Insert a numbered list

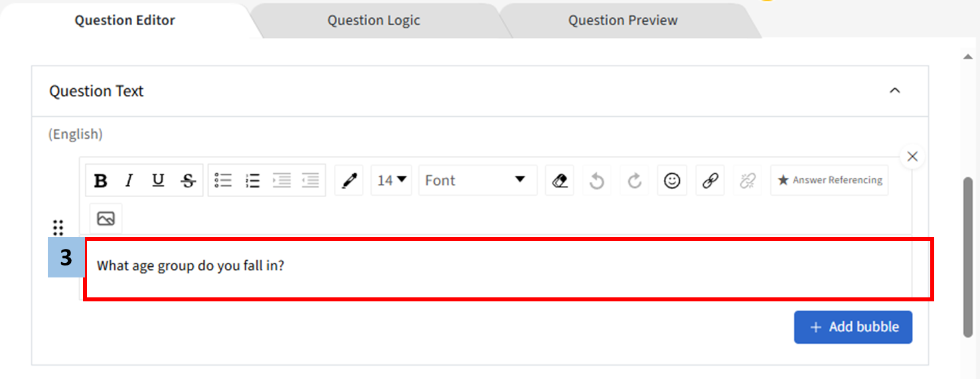tap(252, 181)
